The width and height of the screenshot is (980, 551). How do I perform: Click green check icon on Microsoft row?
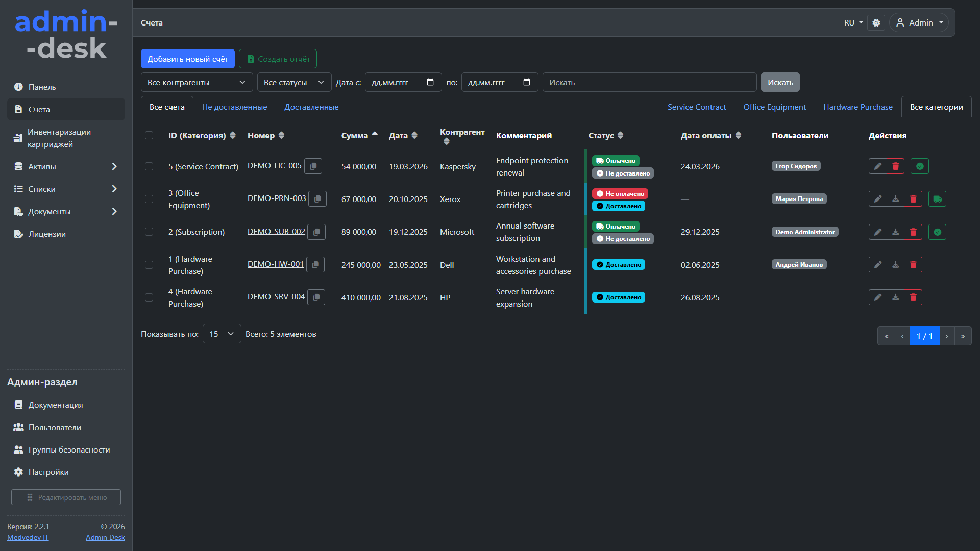pos(937,232)
